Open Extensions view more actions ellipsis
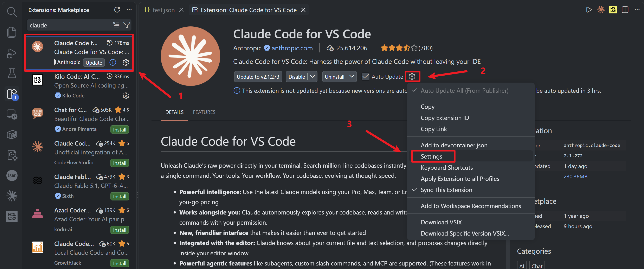 click(129, 10)
